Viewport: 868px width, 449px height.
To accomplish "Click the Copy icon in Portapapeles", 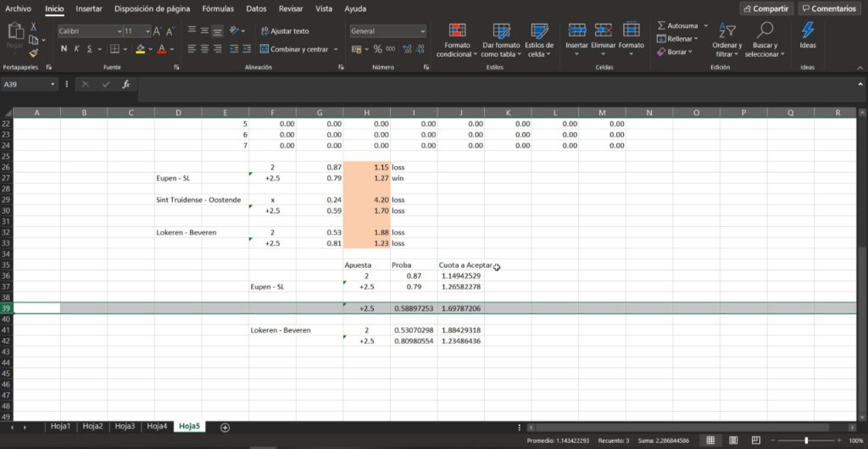I will coord(33,40).
